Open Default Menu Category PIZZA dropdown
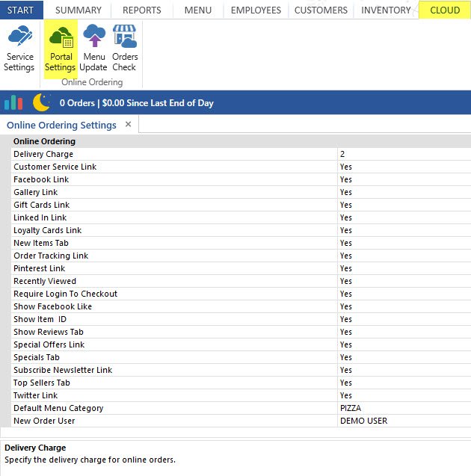Screen dimensions: 471x476 point(402,408)
